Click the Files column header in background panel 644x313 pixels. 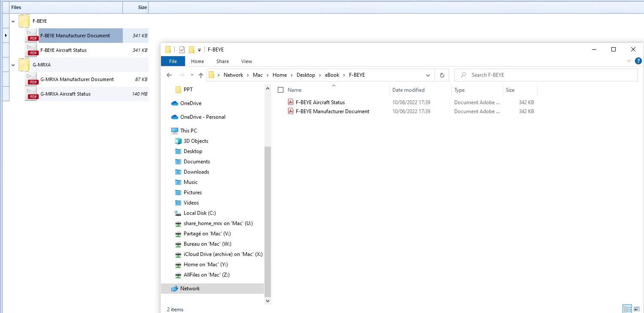(x=66, y=7)
